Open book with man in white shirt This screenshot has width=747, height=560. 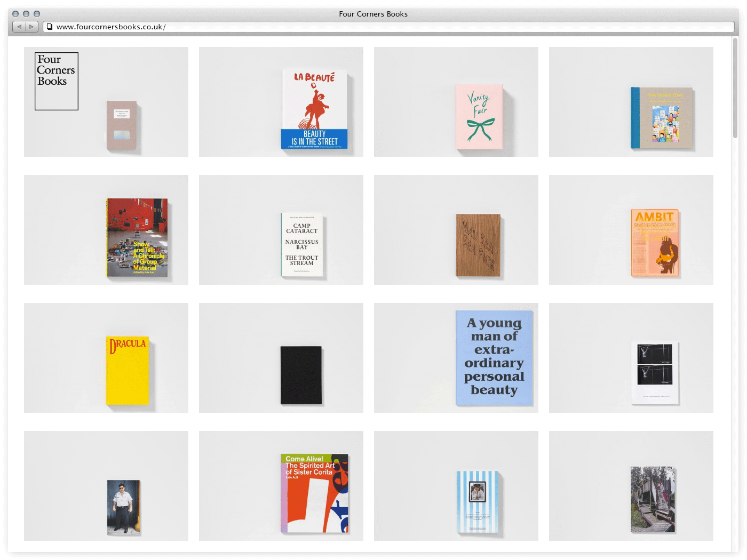pos(123,507)
